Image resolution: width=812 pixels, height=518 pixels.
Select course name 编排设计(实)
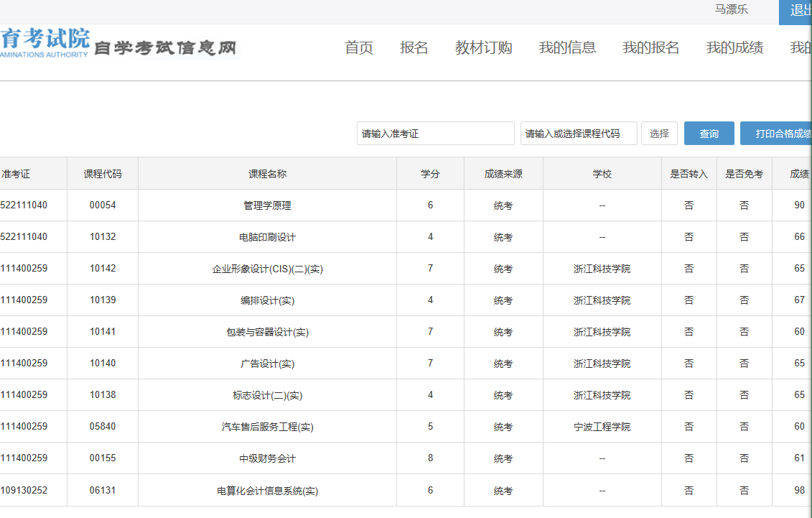(267, 300)
